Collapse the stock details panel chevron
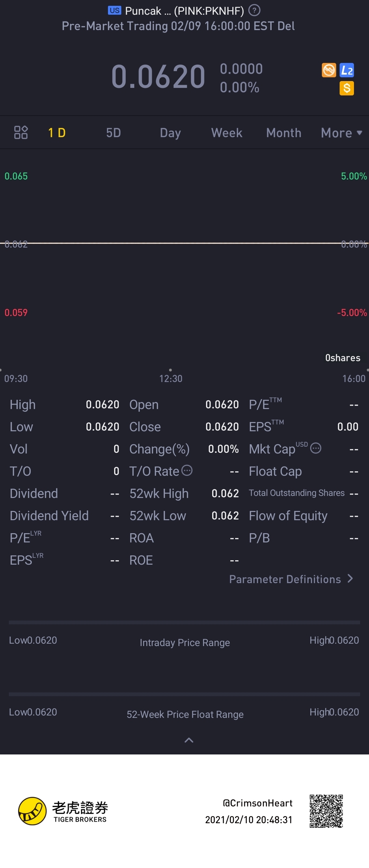The height and width of the screenshot is (868, 369). pos(189,740)
